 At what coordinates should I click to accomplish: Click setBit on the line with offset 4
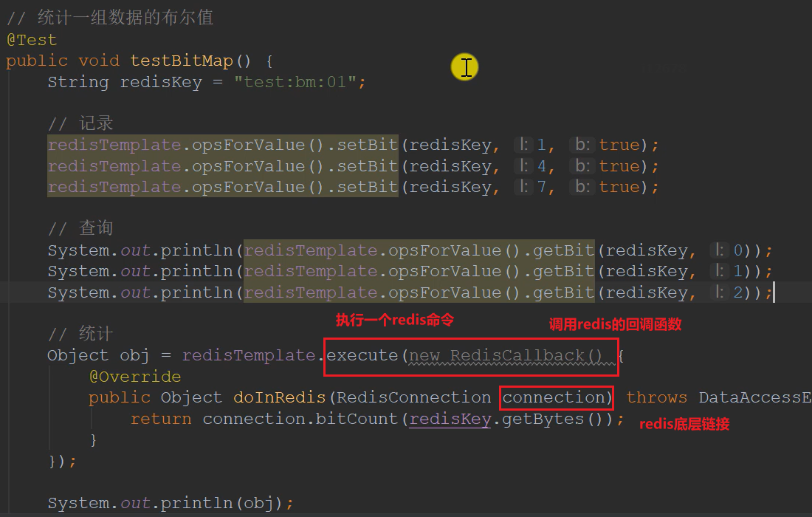click(x=367, y=166)
